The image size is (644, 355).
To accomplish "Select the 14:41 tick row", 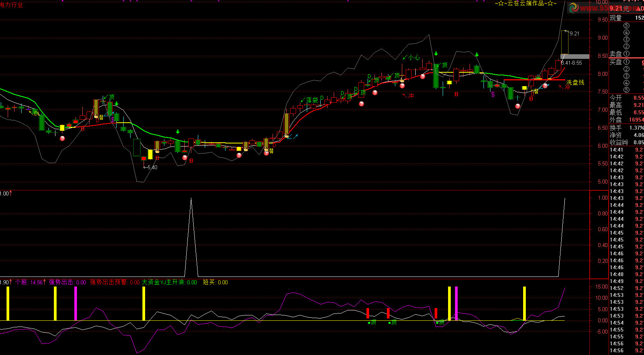I will click(x=627, y=150).
